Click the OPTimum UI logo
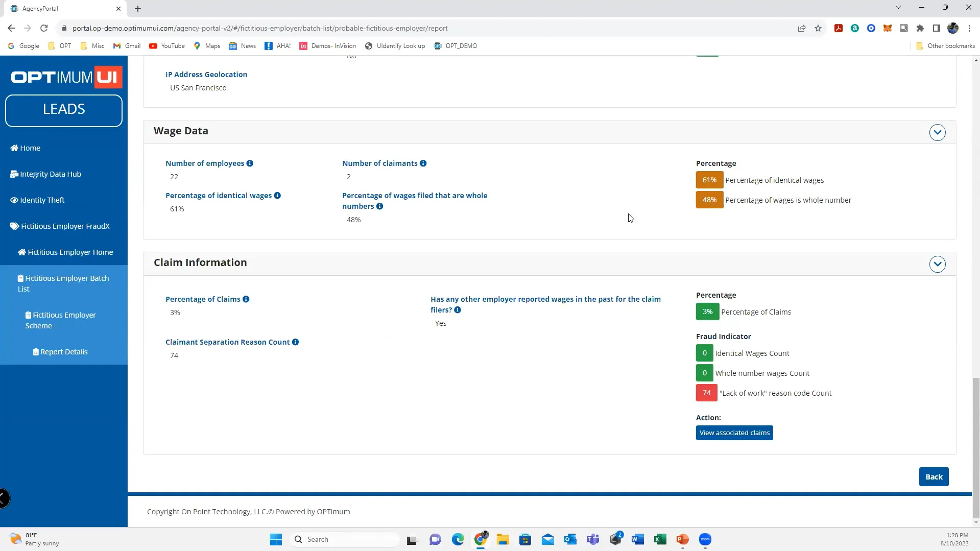Screen dimensions: 980x551 coord(66,77)
